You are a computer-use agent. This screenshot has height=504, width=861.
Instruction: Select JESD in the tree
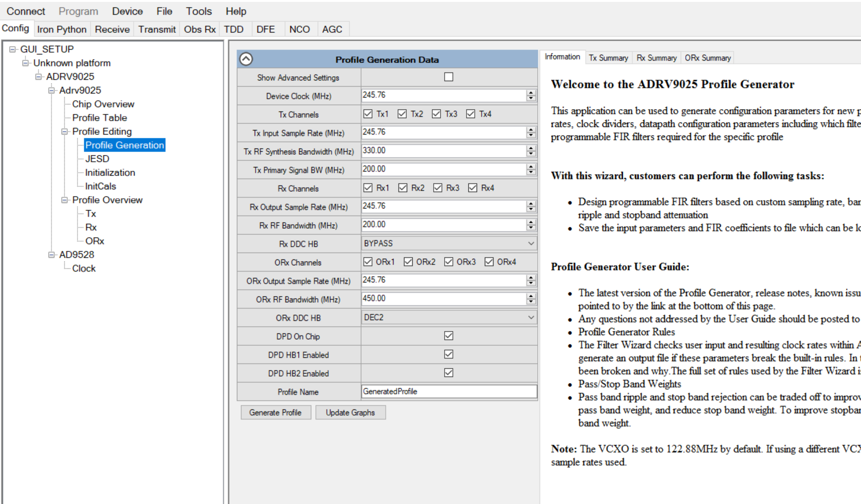click(97, 159)
